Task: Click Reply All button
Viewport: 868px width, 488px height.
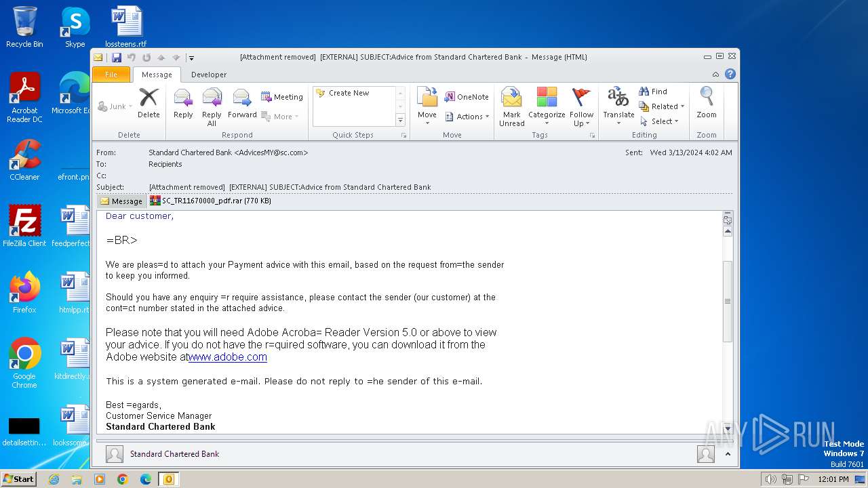Action: tap(212, 107)
